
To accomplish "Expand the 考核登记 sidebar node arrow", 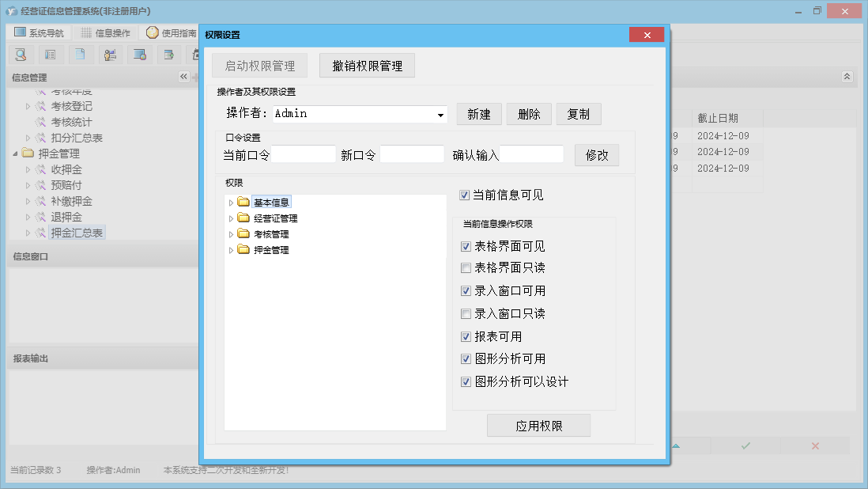I will (28, 106).
